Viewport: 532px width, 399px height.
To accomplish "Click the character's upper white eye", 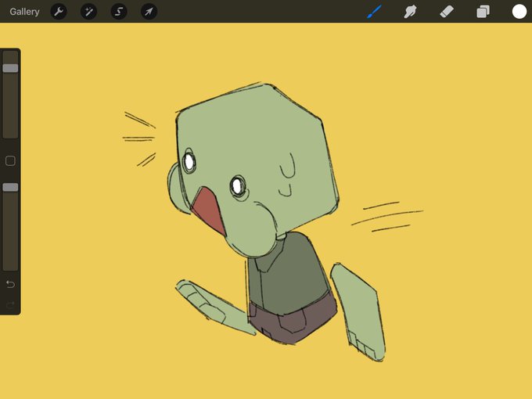I will pyautogui.click(x=189, y=161).
